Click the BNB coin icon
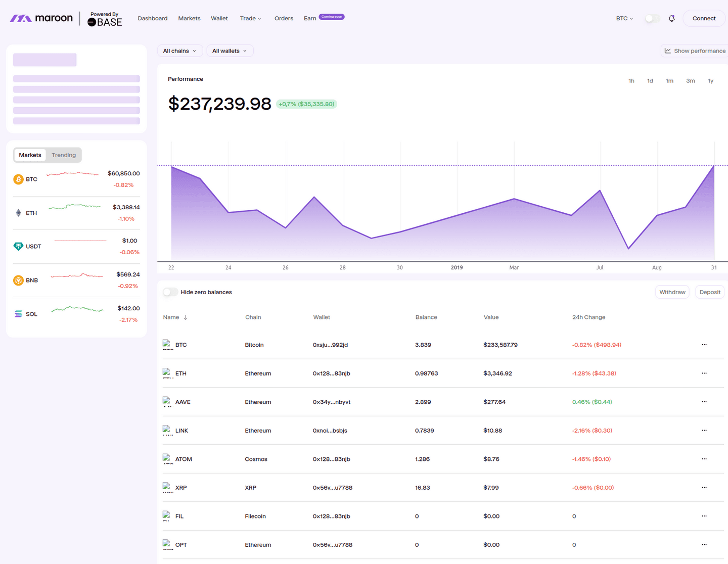The height and width of the screenshot is (564, 728). click(18, 280)
